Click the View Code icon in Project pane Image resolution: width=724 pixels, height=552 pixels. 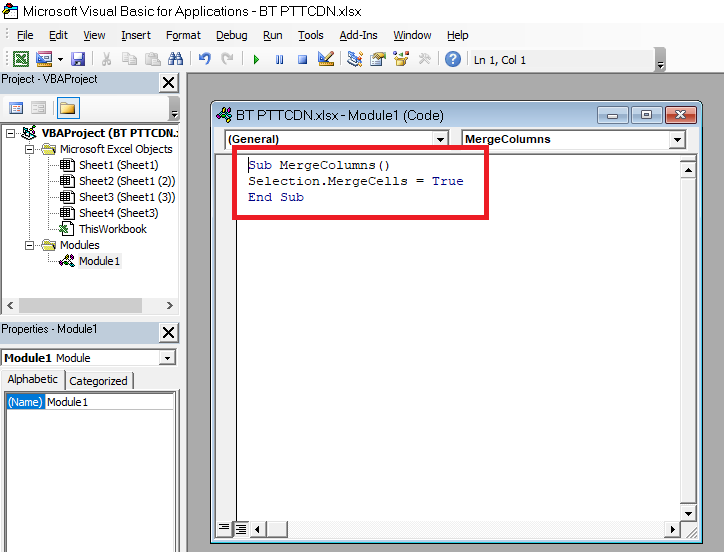[x=16, y=108]
